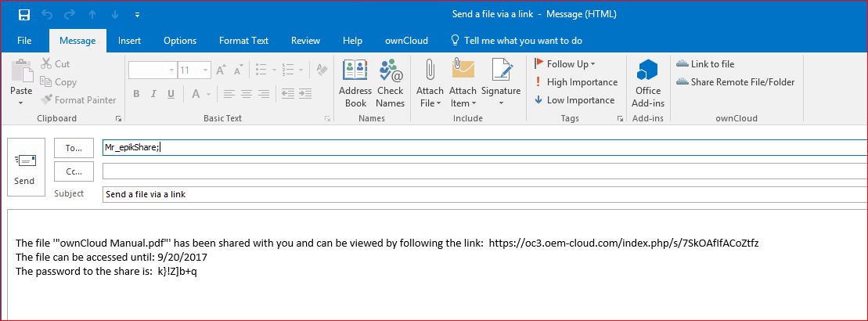The width and height of the screenshot is (868, 321).
Task: Open the Help tab
Action: pos(353,41)
